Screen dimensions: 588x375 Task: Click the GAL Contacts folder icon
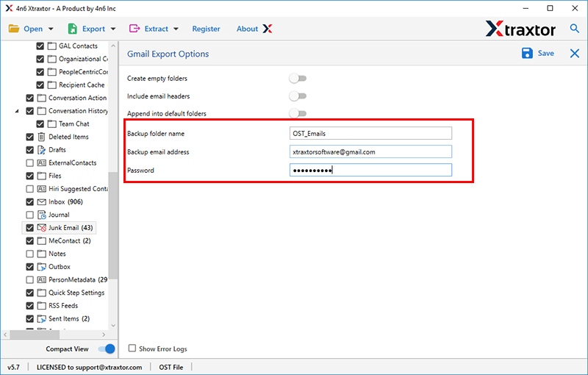(x=52, y=46)
